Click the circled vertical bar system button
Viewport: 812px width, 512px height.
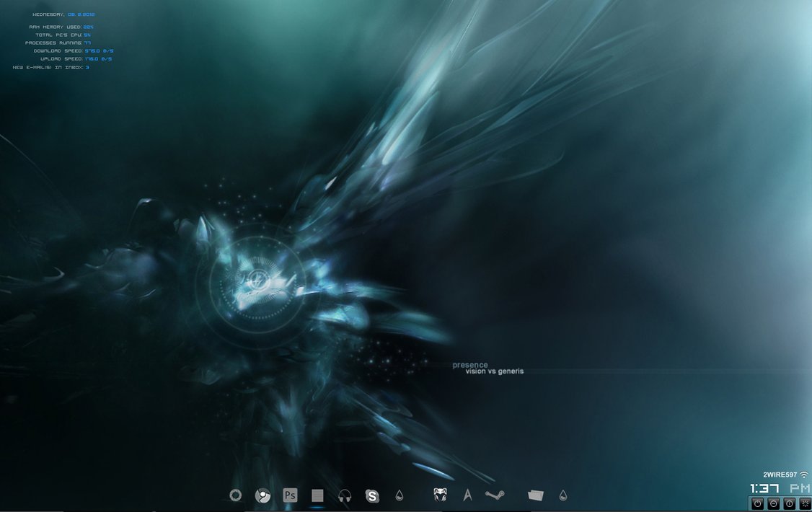coord(790,503)
